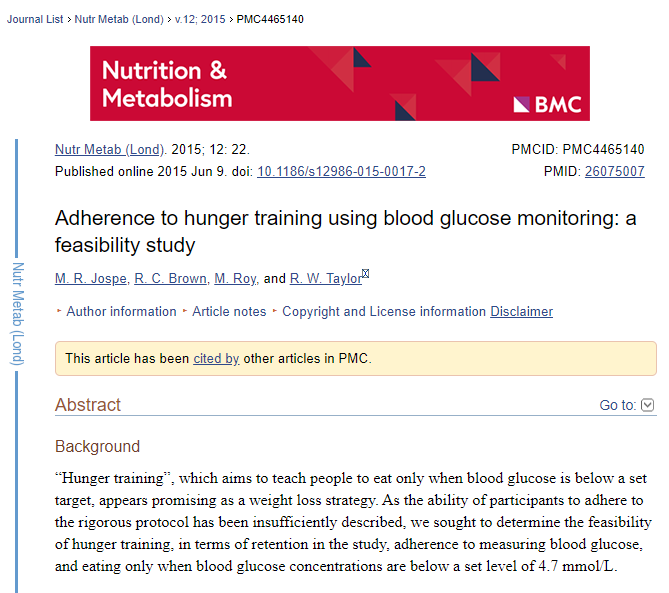Click the Nutr Metab (Lond) citation link
Screen dimensions: 669x593
[109, 150]
